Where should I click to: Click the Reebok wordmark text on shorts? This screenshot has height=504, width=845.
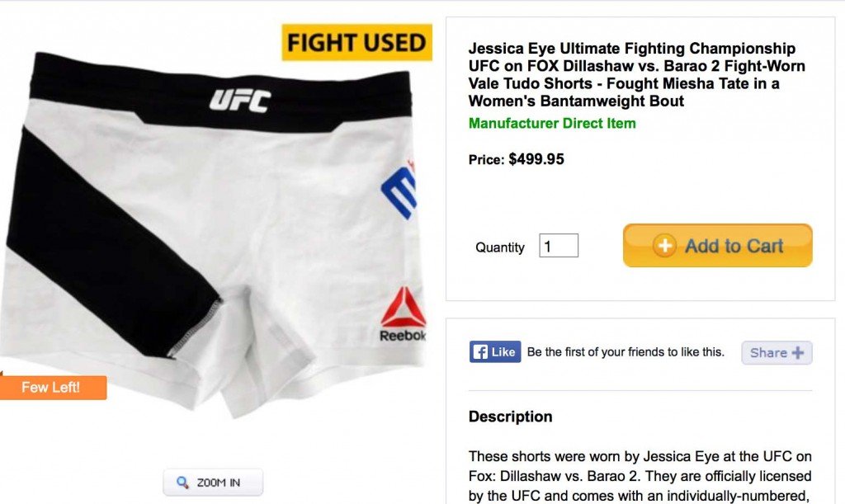403,336
